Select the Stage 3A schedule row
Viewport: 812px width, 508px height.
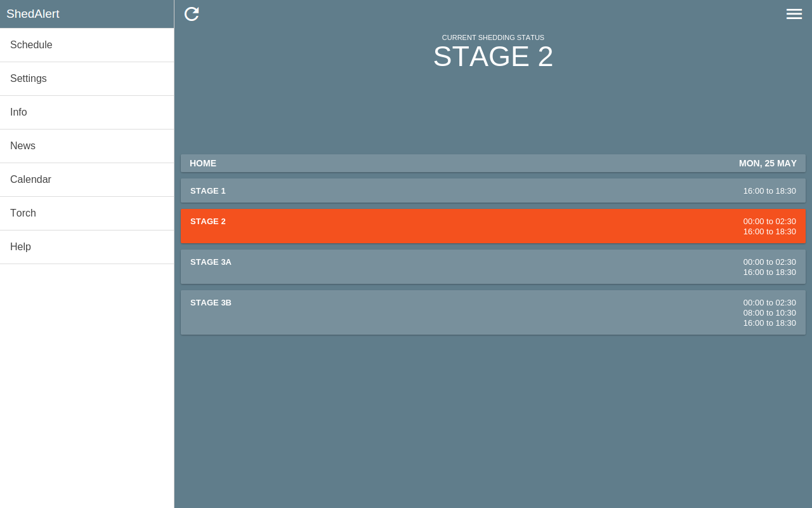(493, 267)
